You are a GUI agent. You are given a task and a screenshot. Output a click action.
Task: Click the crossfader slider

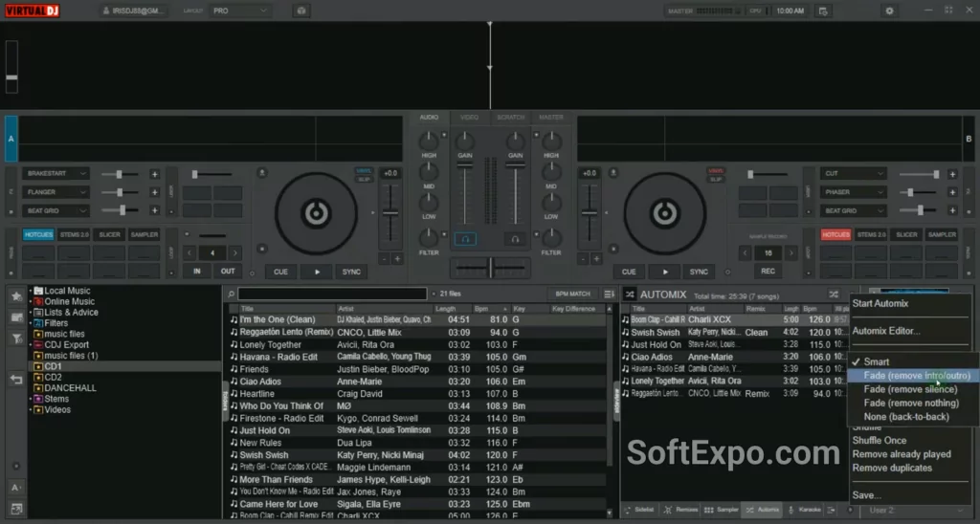(x=490, y=268)
